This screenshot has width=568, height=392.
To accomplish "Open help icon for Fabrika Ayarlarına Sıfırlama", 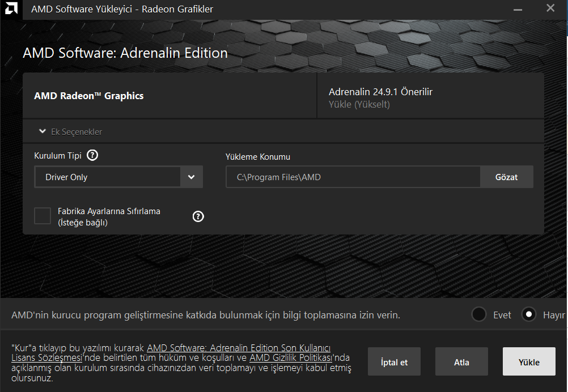I will coord(198,216).
